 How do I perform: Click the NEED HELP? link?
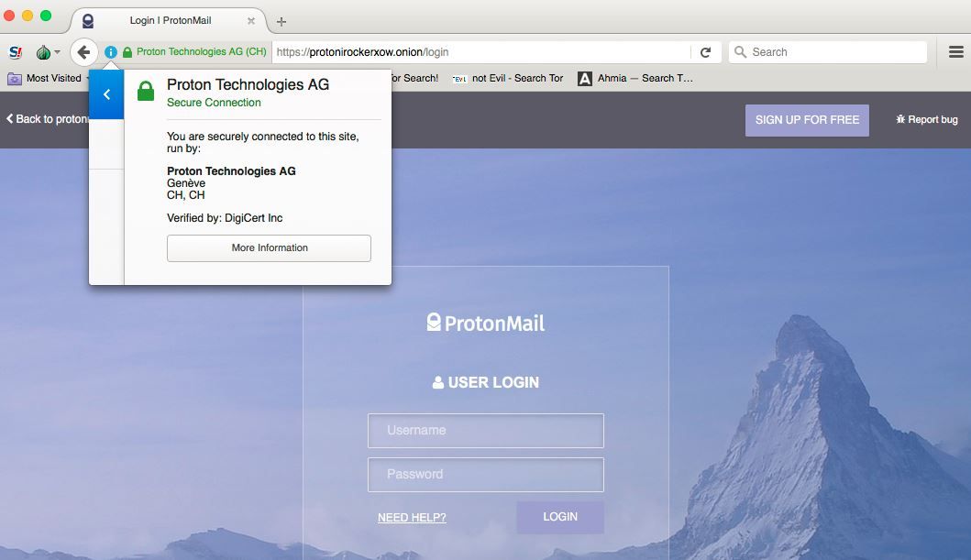[x=412, y=517]
